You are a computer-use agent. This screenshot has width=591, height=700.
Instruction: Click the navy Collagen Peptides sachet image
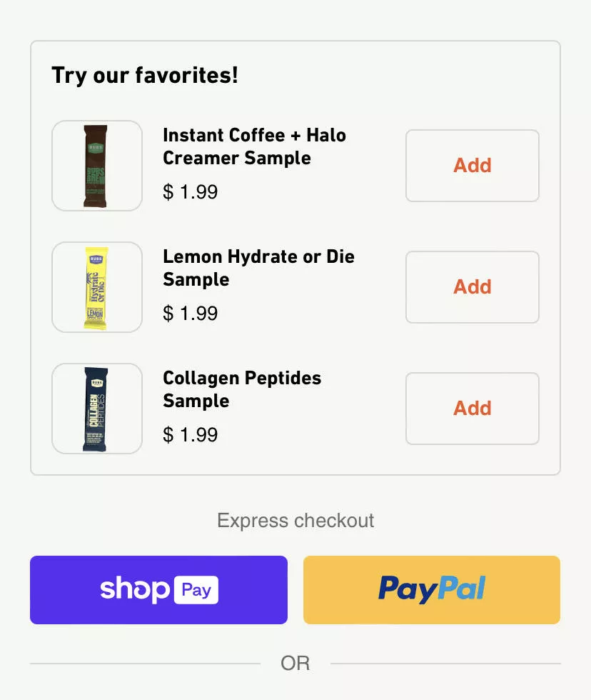[x=96, y=409]
